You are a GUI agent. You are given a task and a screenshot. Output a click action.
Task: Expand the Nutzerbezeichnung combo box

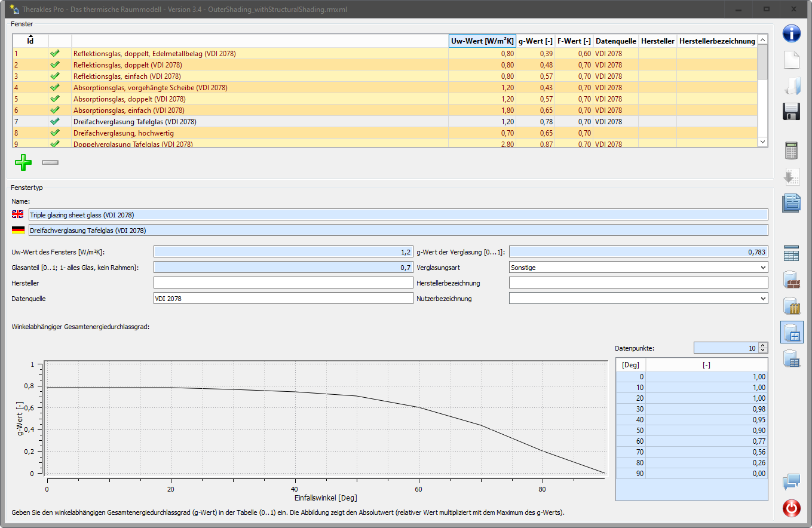pos(638,298)
